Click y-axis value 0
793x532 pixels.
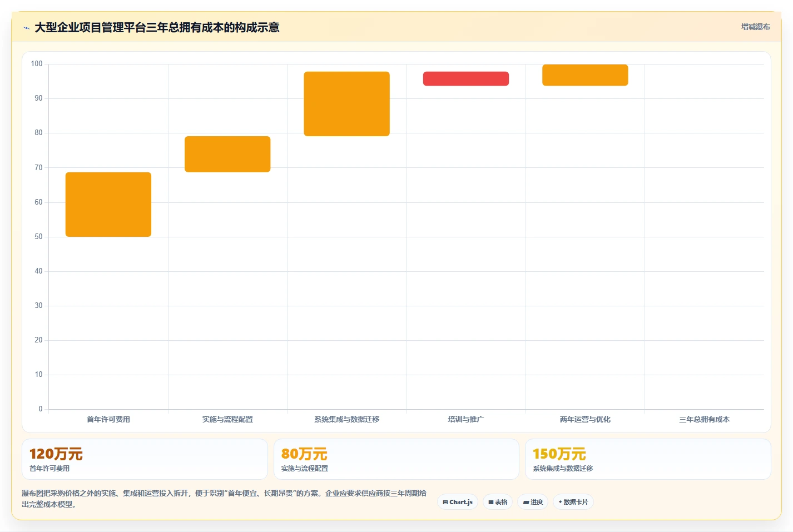coord(41,409)
